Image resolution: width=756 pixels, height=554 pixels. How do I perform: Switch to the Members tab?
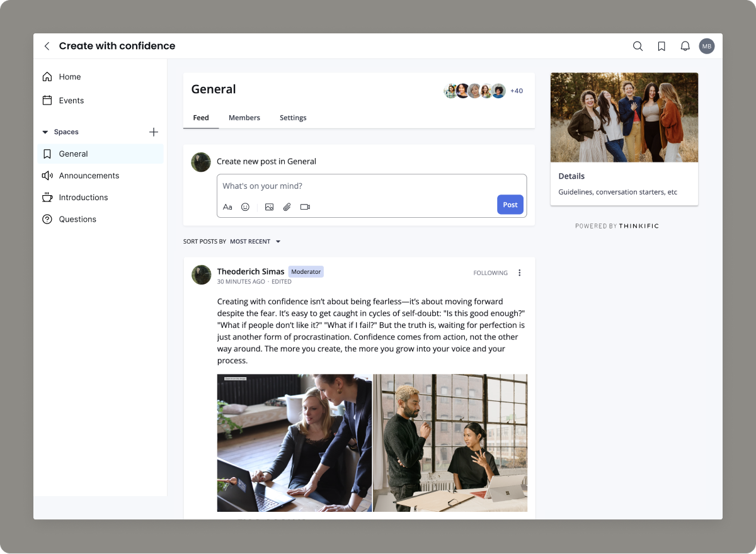244,118
